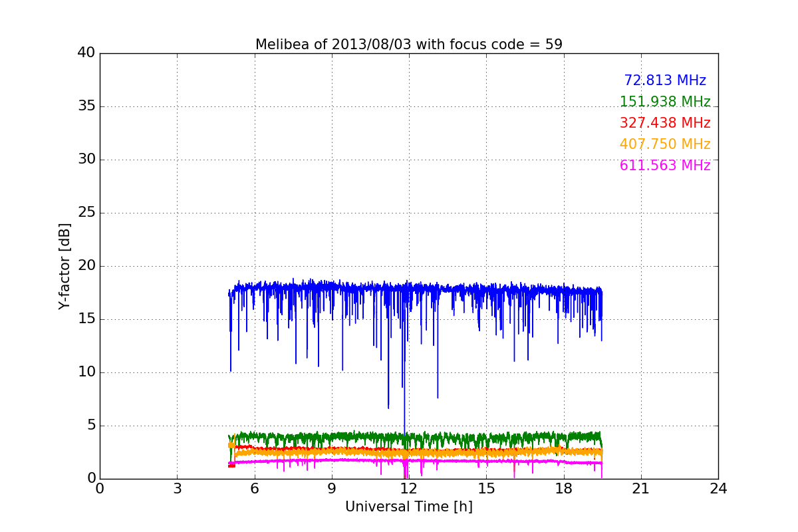This screenshot has width=798, height=532.
Task: Click the y-axis tick label 15
Action: pos(86,319)
